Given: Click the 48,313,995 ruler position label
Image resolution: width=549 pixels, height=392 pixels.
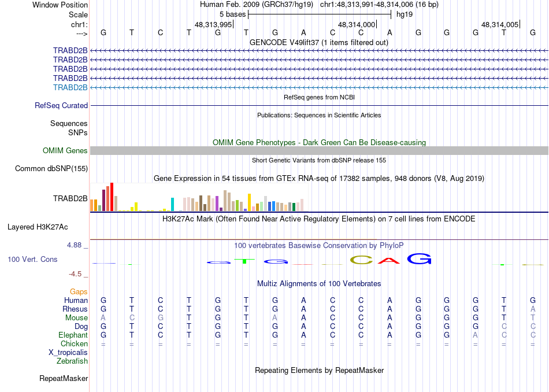Looking at the screenshot, I should coord(213,24).
